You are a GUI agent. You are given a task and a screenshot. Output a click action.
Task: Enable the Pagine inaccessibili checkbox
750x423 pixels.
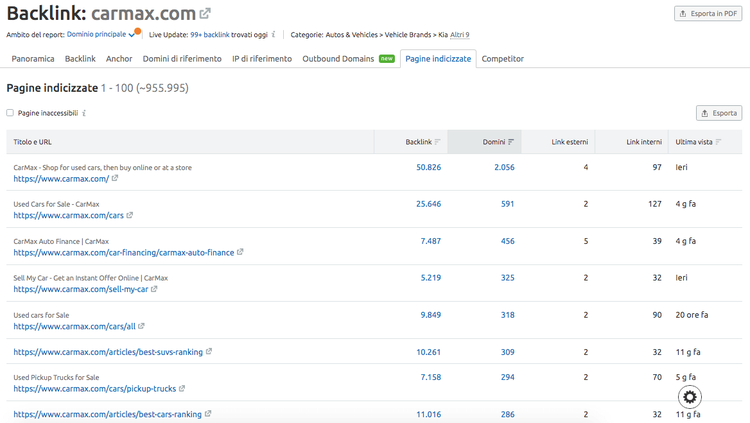tap(10, 113)
